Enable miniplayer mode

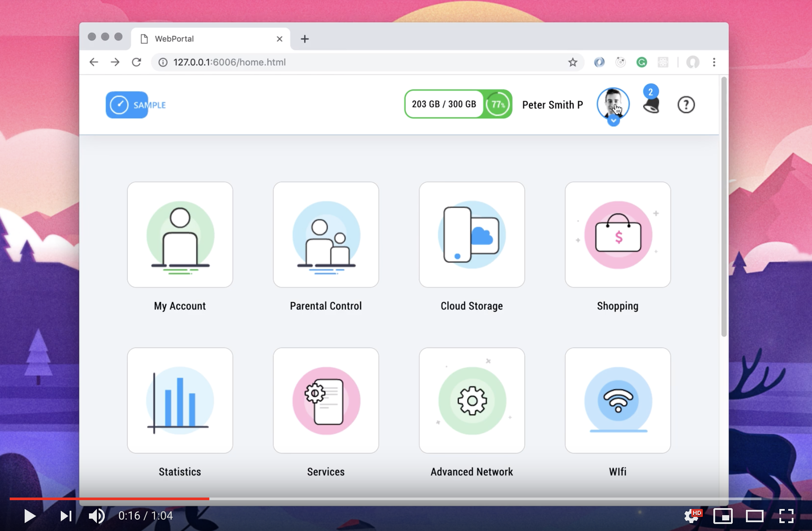coord(723,516)
